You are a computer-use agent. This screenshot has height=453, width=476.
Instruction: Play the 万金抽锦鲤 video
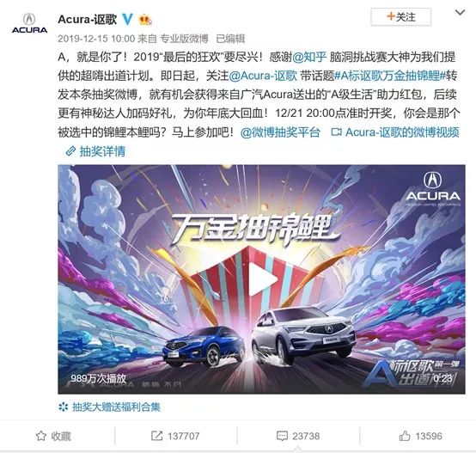pos(261,279)
